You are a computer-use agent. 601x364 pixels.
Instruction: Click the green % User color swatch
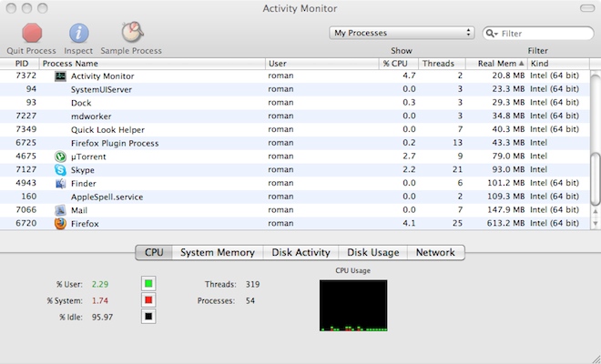[148, 284]
